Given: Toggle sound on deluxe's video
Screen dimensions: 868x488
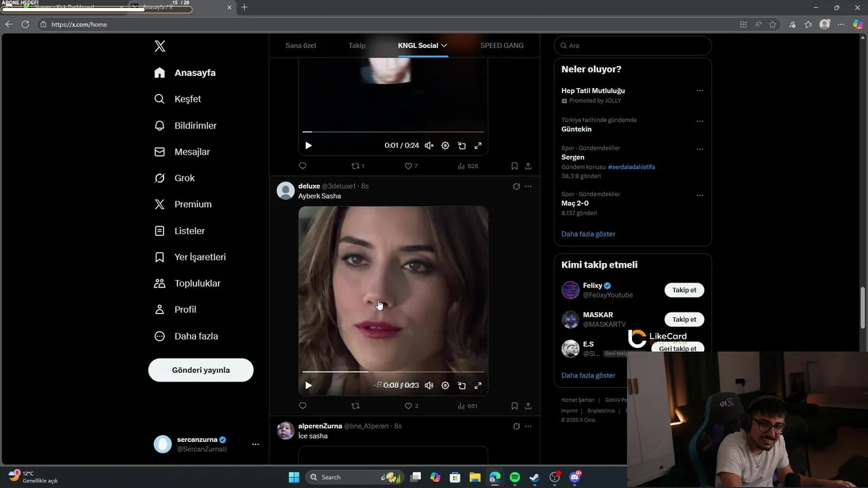Looking at the screenshot, I should (x=429, y=386).
